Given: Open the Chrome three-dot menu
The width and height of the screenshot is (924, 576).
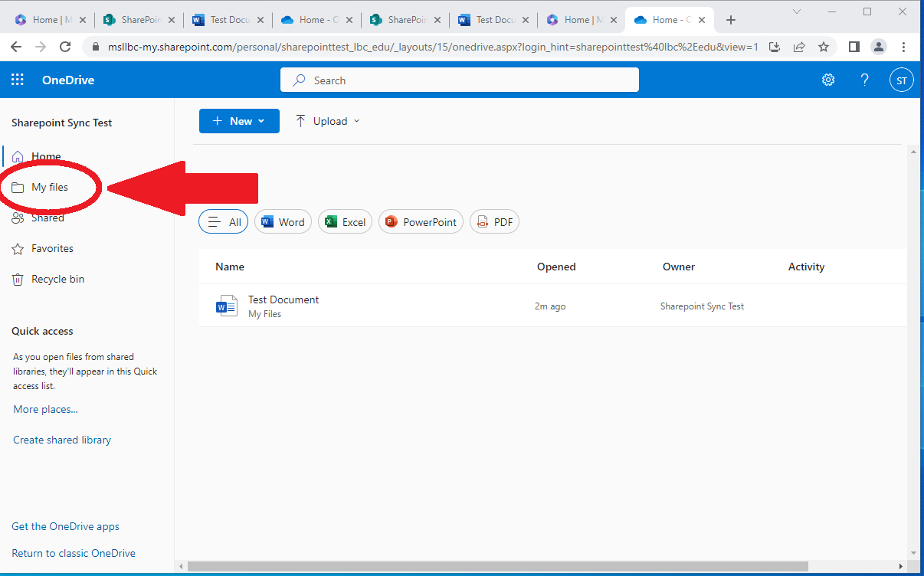Looking at the screenshot, I should click(x=904, y=47).
